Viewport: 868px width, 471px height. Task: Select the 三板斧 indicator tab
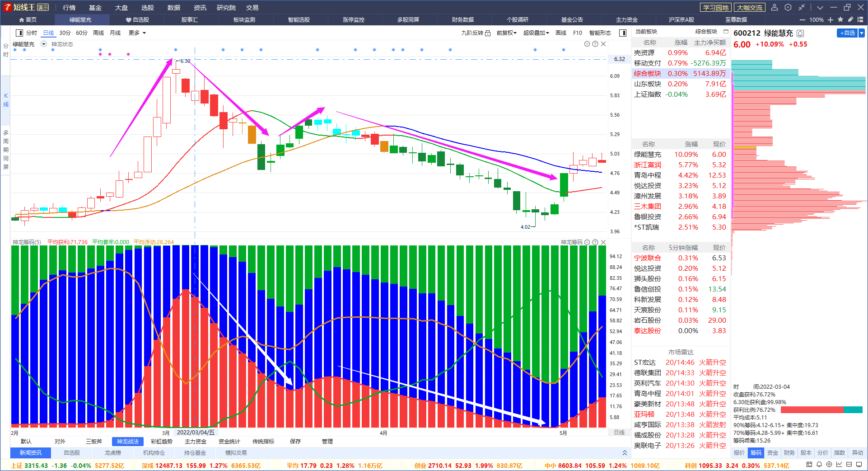click(x=94, y=442)
